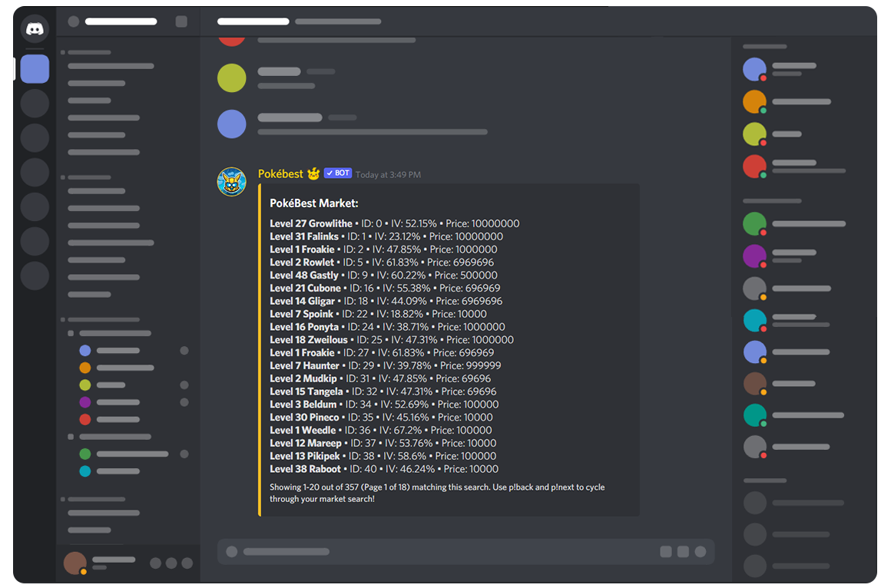Click the square button in server header

pyautogui.click(x=181, y=21)
